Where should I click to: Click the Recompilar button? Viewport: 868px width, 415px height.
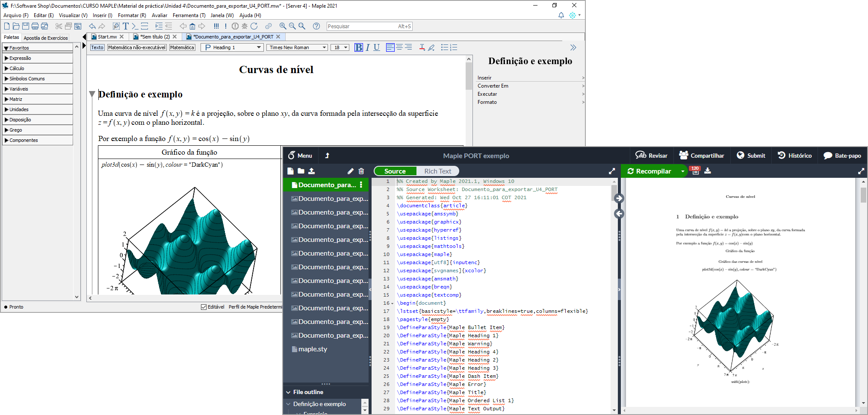(x=650, y=171)
